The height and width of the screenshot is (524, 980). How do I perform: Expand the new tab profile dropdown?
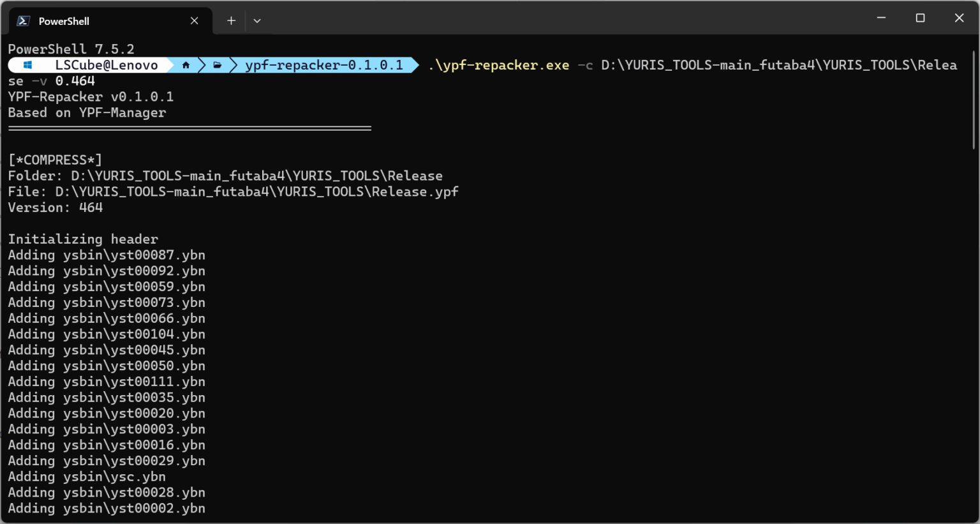coord(257,21)
